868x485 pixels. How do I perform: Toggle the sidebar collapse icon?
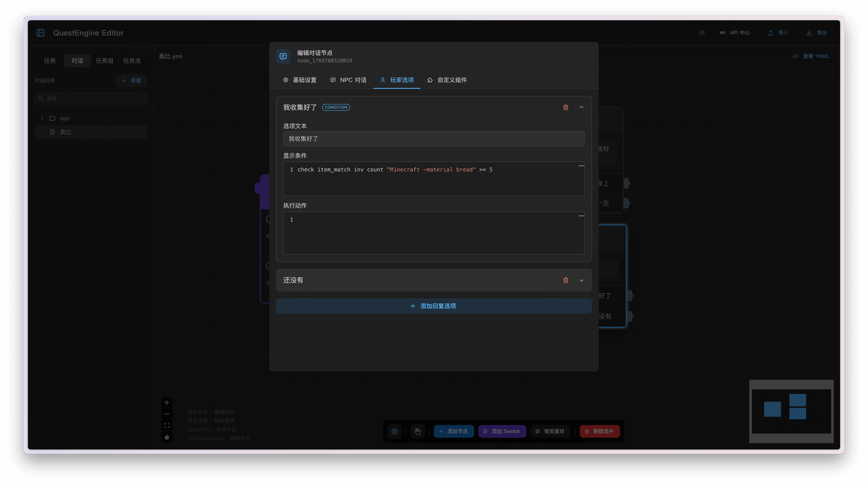click(x=40, y=33)
